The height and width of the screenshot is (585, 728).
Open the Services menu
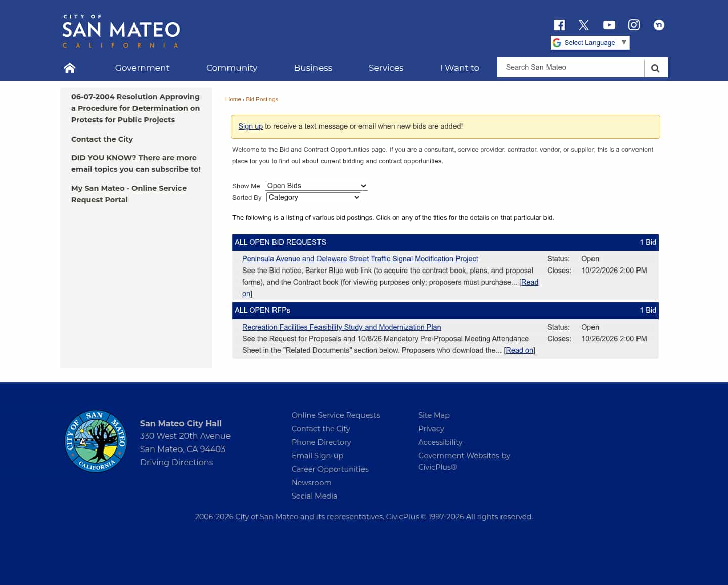386,68
